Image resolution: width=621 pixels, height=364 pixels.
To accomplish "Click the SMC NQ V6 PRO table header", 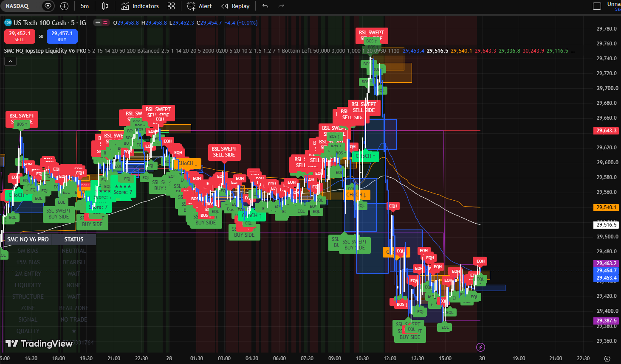I will click(x=28, y=239).
